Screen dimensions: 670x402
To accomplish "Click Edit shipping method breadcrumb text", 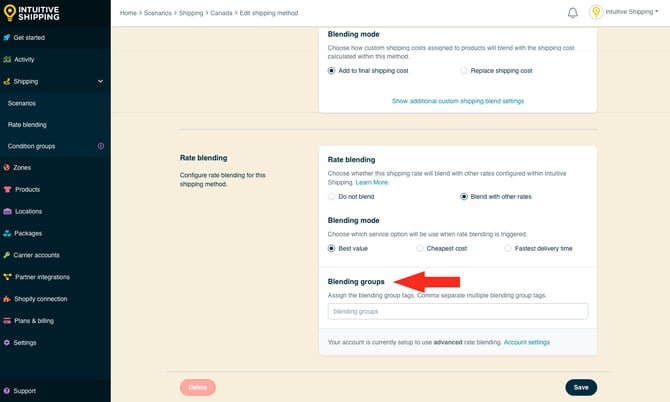I will tap(269, 13).
